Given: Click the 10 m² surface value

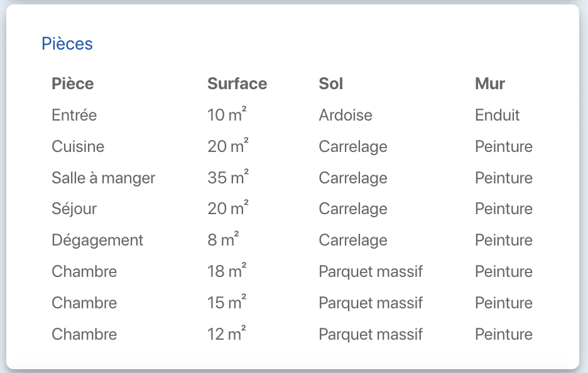Looking at the screenshot, I should point(227,116).
